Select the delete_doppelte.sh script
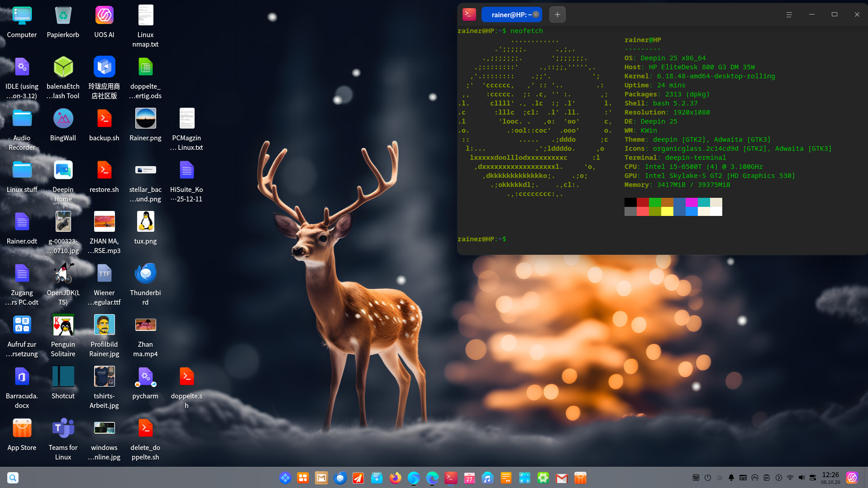 145,439
